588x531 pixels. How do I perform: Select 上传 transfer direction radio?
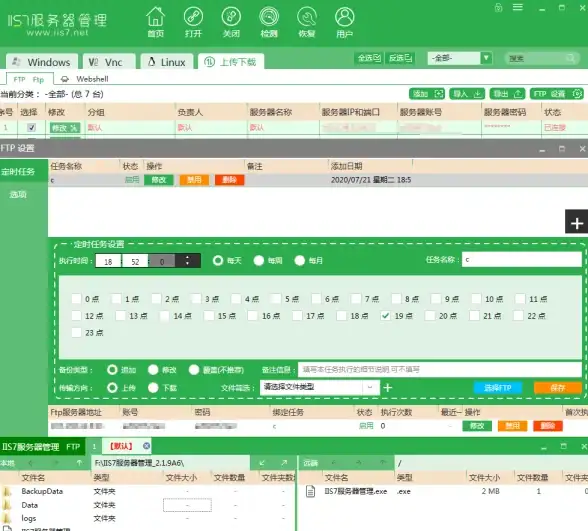tap(112, 387)
